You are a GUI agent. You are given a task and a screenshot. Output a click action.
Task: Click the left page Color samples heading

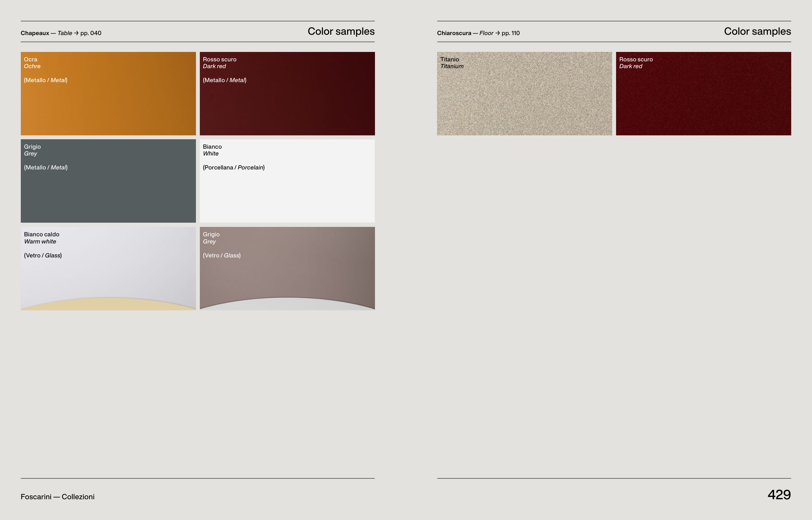(341, 31)
